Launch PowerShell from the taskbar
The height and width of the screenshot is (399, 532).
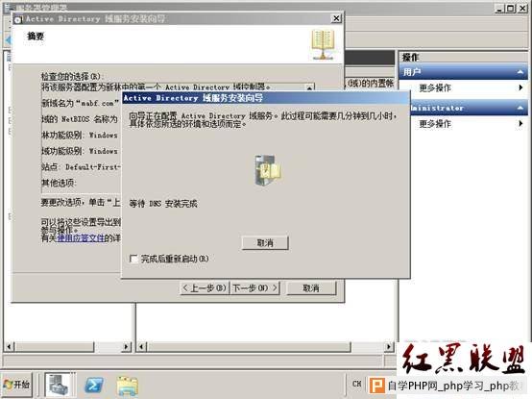coord(94,386)
